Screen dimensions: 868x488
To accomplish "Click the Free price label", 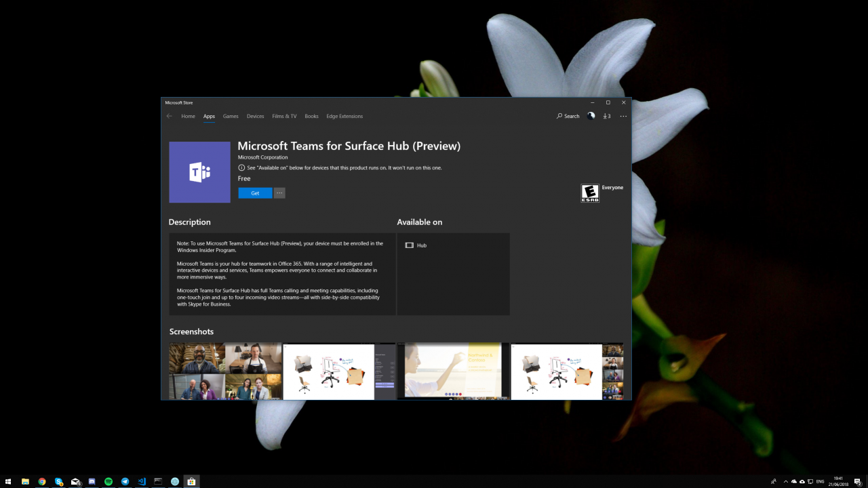I will [244, 179].
